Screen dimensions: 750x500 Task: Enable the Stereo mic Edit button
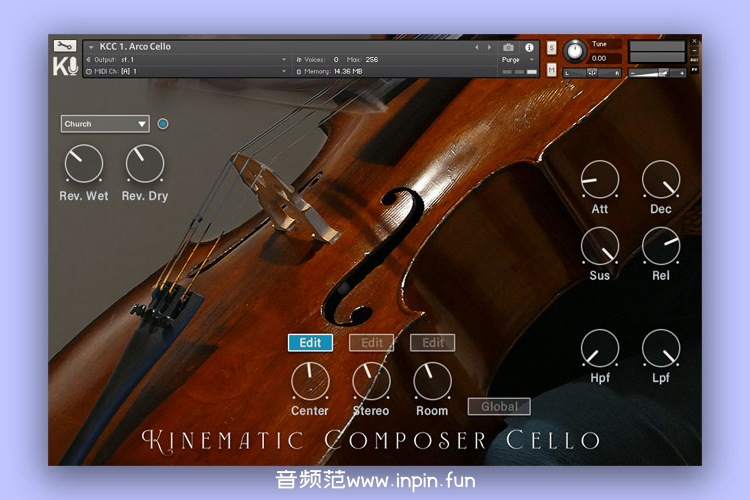coord(372,343)
